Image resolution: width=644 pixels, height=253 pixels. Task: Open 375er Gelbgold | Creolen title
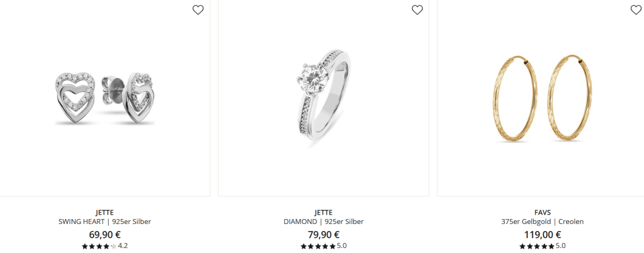pos(543,222)
